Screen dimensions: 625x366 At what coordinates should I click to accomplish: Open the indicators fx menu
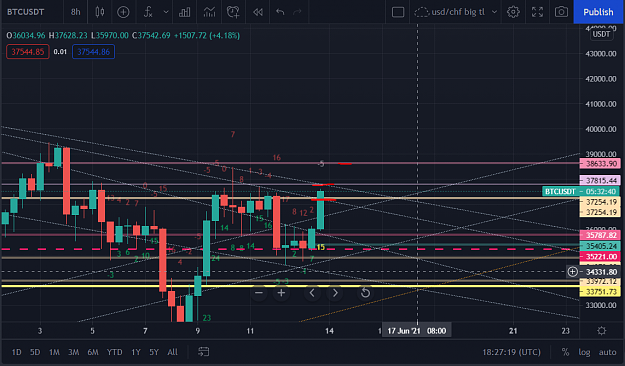pyautogui.click(x=148, y=12)
